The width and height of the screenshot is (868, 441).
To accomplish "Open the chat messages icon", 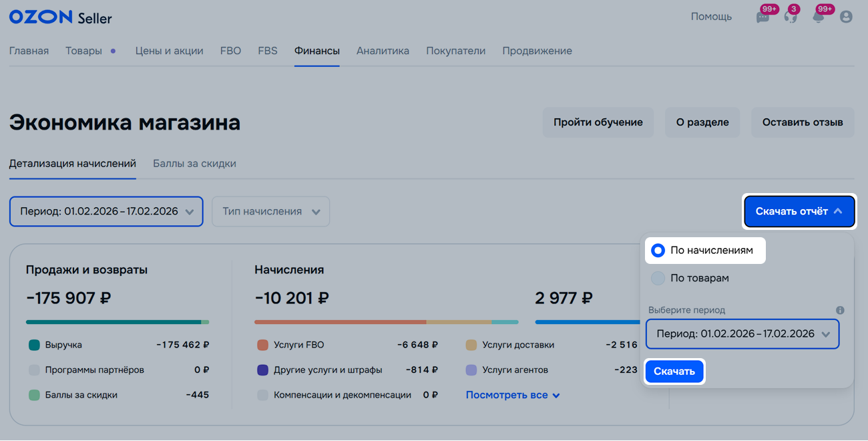I will pyautogui.click(x=763, y=17).
